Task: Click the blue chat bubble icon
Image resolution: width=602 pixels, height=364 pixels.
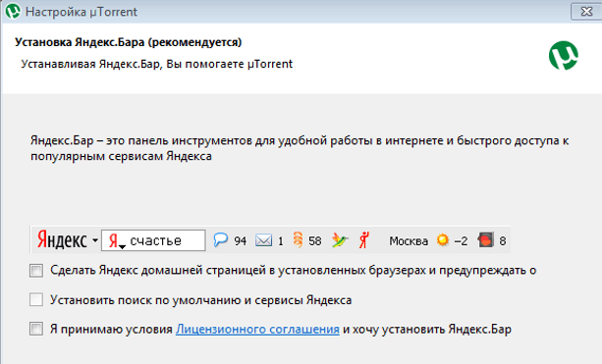Action: tap(220, 240)
